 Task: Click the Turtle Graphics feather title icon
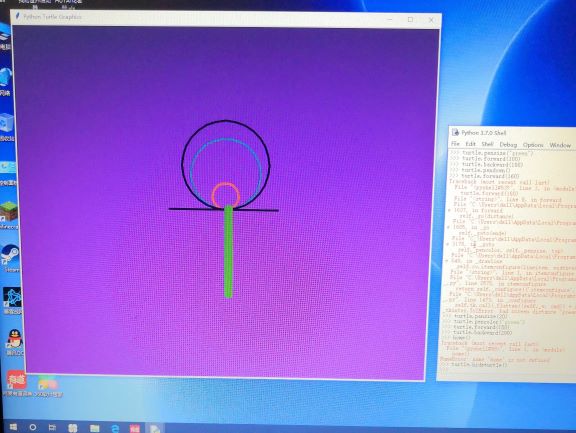pyautogui.click(x=17, y=16)
